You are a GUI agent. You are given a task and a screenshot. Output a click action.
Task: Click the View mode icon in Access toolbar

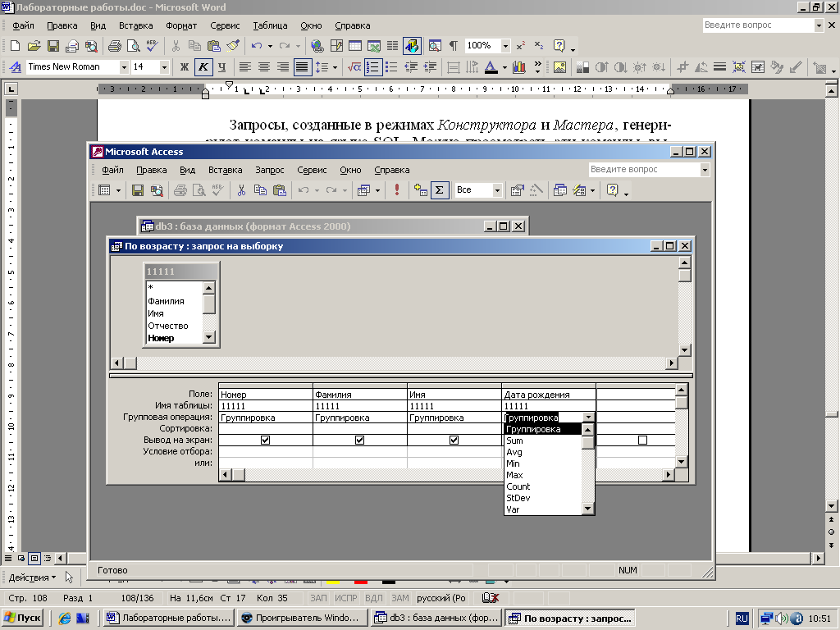(x=104, y=190)
